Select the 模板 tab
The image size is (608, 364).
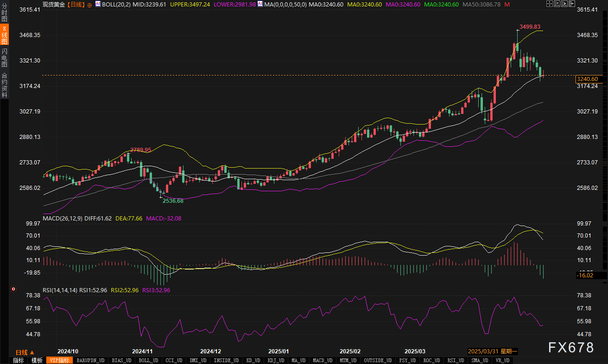click(x=37, y=360)
